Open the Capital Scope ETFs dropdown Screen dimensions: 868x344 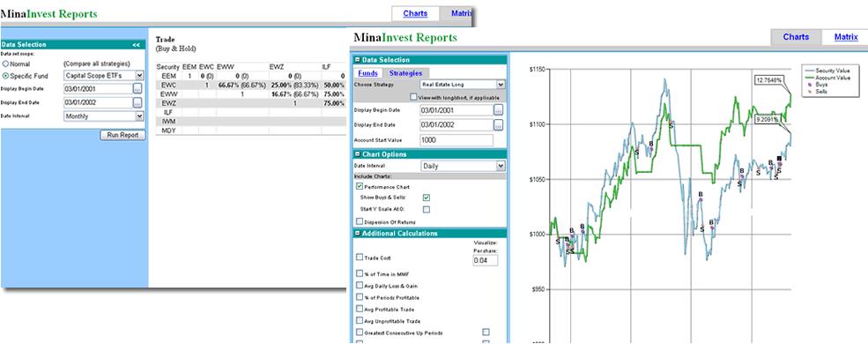coord(139,75)
